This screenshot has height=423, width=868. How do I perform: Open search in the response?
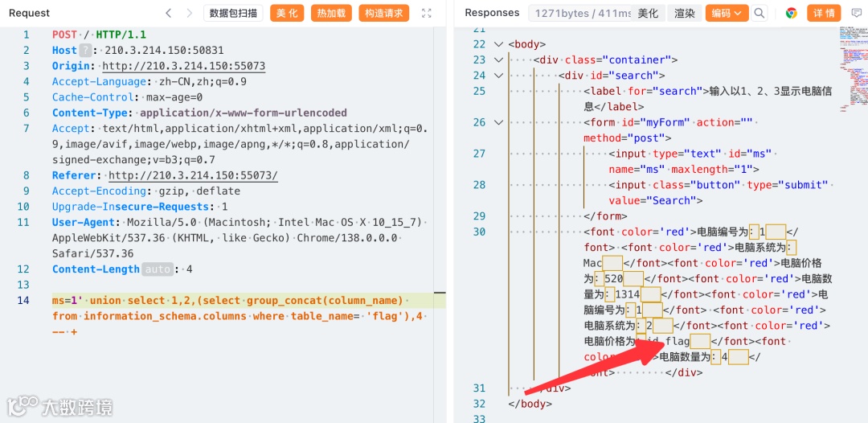coord(760,13)
